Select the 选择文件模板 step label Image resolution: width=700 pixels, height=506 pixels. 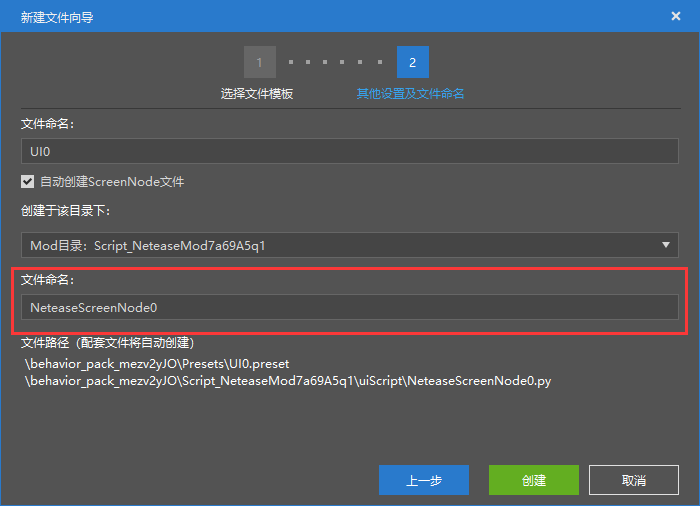click(x=257, y=93)
